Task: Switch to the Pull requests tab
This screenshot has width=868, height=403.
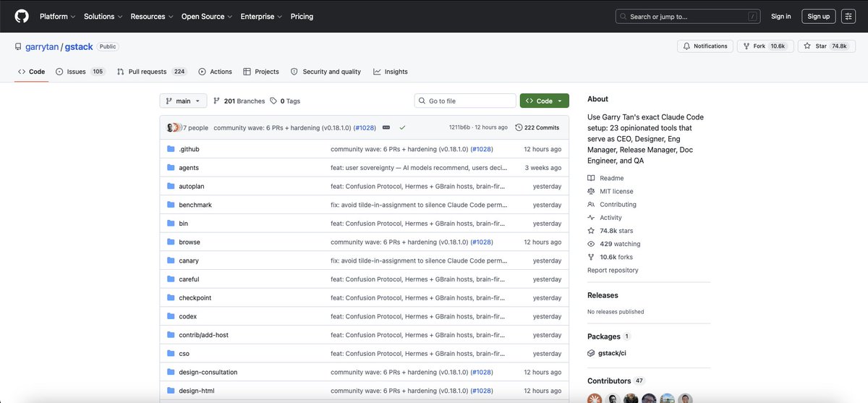Action: [152, 72]
